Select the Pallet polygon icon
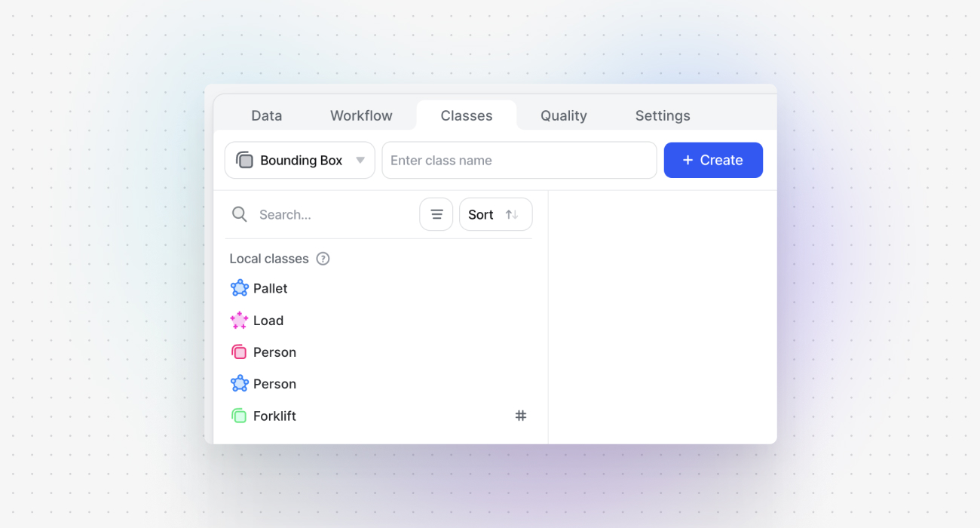The height and width of the screenshot is (528, 980). coord(239,288)
